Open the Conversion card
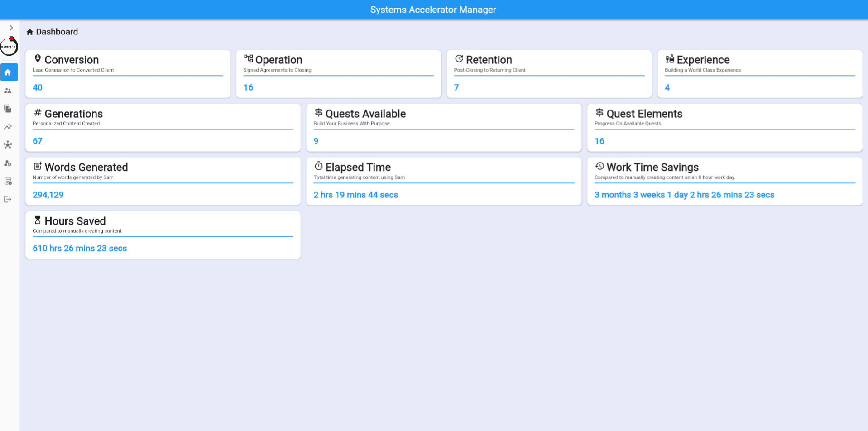Screen dimensions: 868x431 coord(128,74)
